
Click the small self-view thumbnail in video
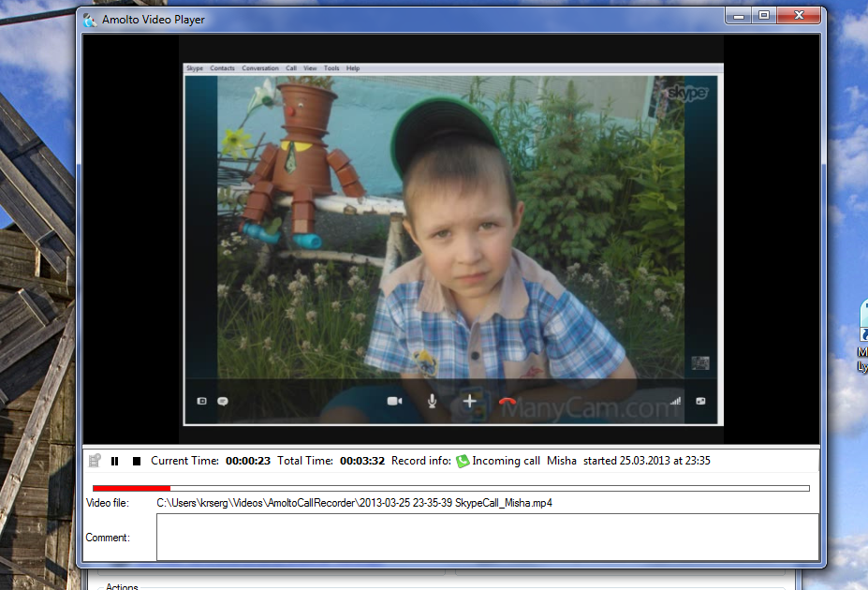pyautogui.click(x=699, y=363)
